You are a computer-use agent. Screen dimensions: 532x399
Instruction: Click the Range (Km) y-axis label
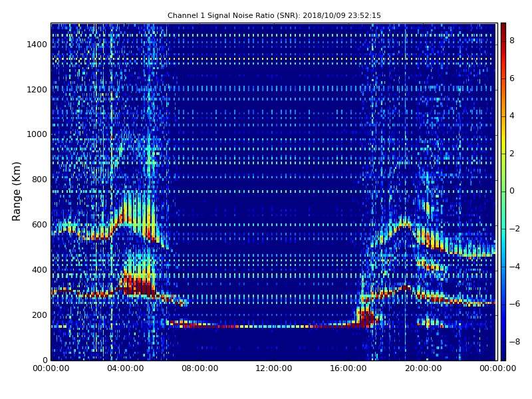tap(16, 192)
